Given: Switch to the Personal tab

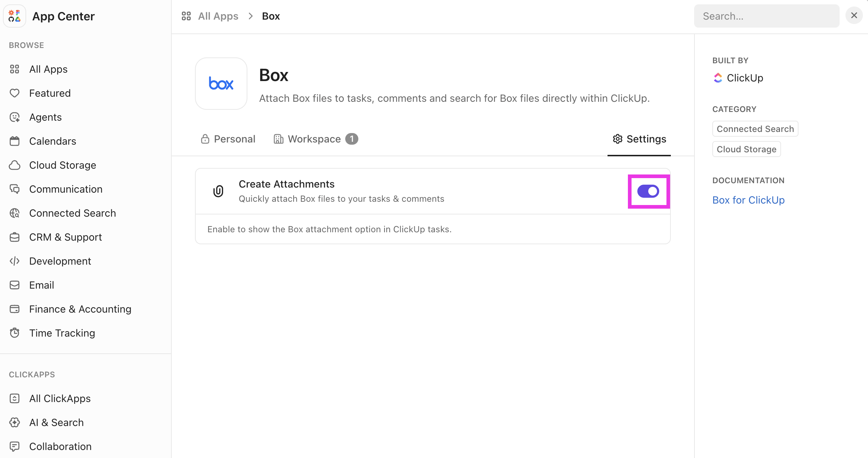Looking at the screenshot, I should pos(228,139).
